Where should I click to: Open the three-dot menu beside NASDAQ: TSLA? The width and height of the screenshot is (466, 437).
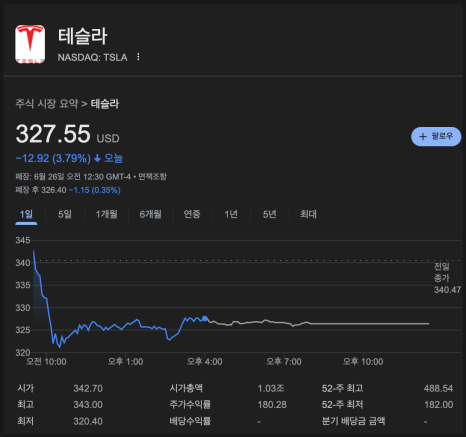(138, 57)
